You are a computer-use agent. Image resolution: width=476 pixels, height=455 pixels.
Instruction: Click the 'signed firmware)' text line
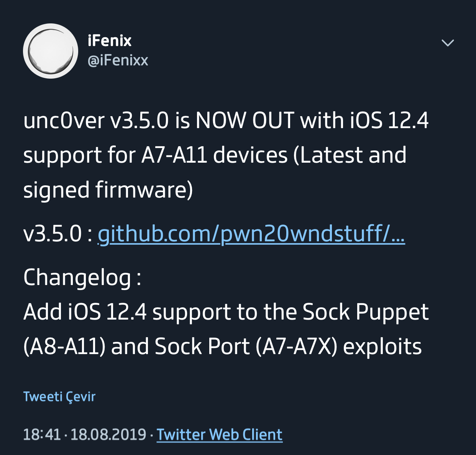point(108,190)
